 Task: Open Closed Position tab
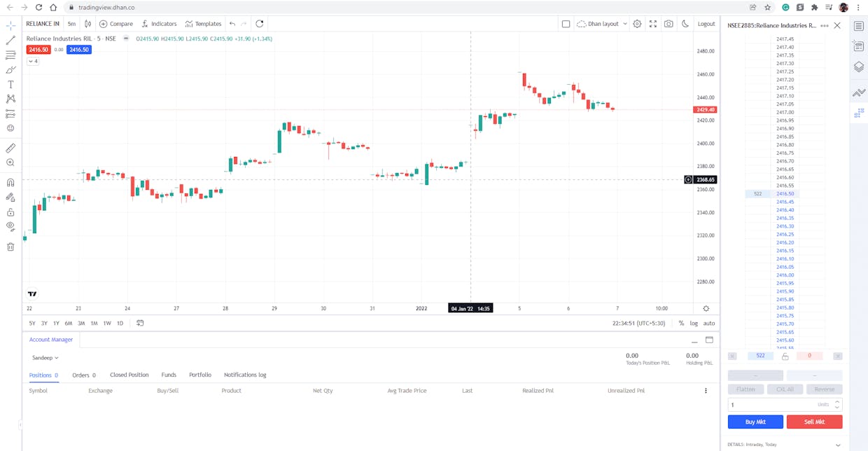pyautogui.click(x=129, y=375)
